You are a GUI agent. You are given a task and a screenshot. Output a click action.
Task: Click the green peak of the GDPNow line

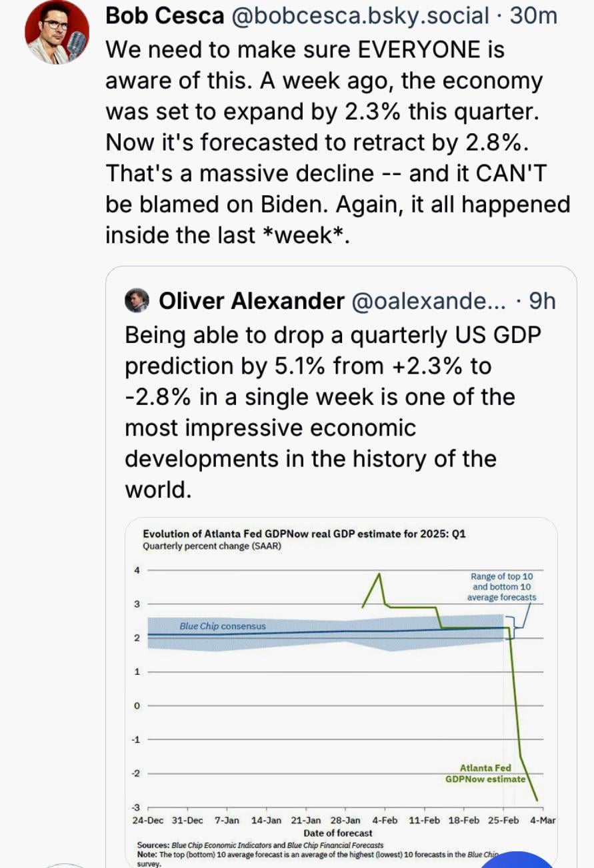click(x=380, y=574)
